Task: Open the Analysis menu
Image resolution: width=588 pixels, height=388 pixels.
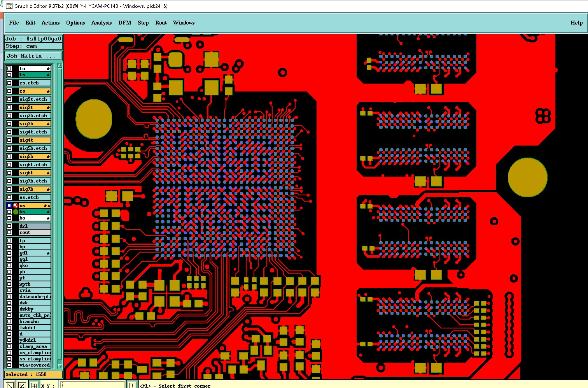Action: [x=101, y=23]
